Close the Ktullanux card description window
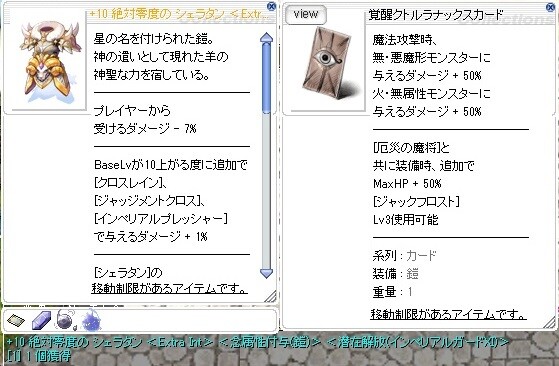The height and width of the screenshot is (366, 559). (x=550, y=7)
